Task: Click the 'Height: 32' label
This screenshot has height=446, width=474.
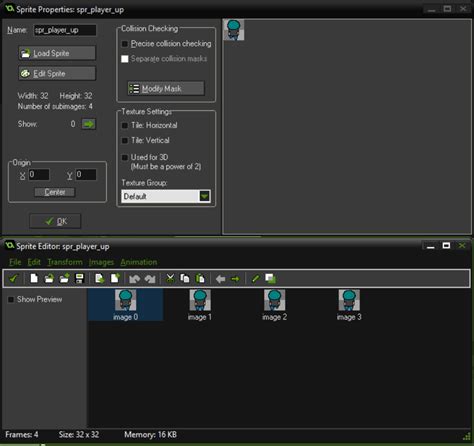Action: tap(76, 96)
